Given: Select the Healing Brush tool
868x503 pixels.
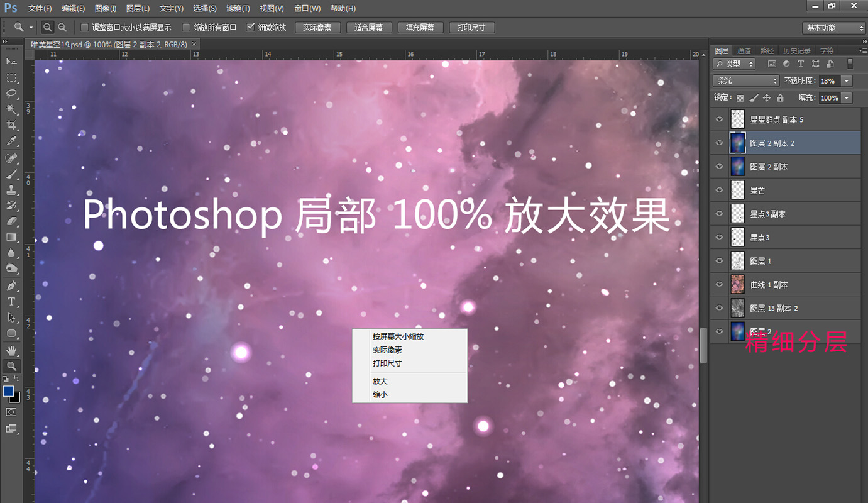Looking at the screenshot, I should (11, 158).
